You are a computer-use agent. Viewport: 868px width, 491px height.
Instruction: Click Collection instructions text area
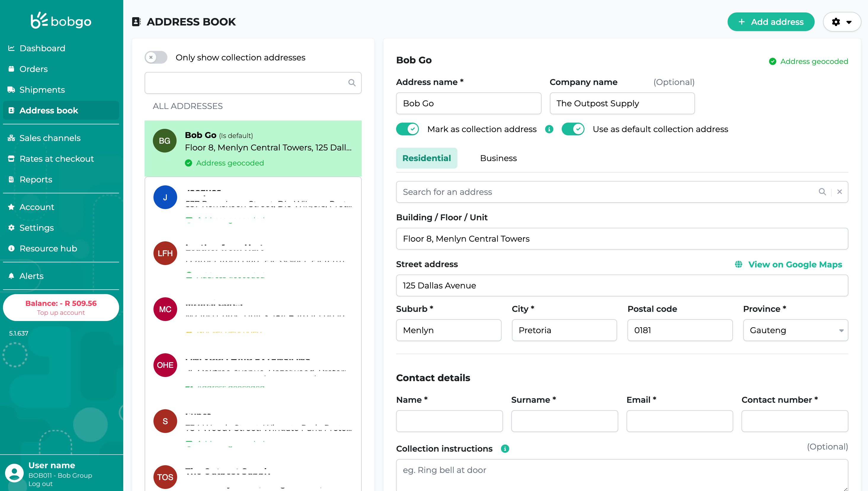pyautogui.click(x=622, y=475)
